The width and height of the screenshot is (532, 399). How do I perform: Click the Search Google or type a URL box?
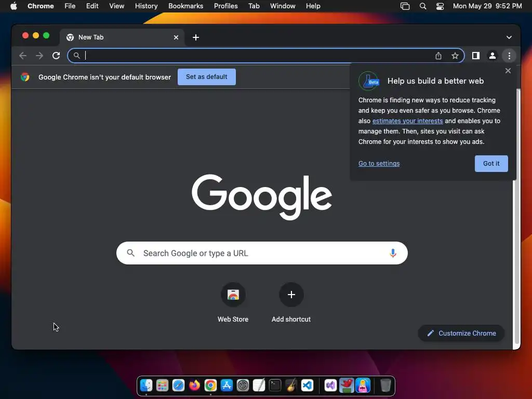(262, 253)
